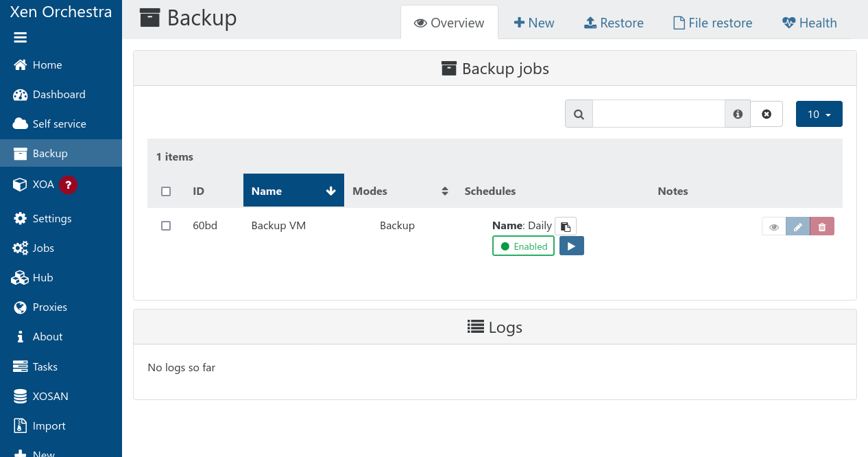Click the red XOA help badge

click(68, 185)
